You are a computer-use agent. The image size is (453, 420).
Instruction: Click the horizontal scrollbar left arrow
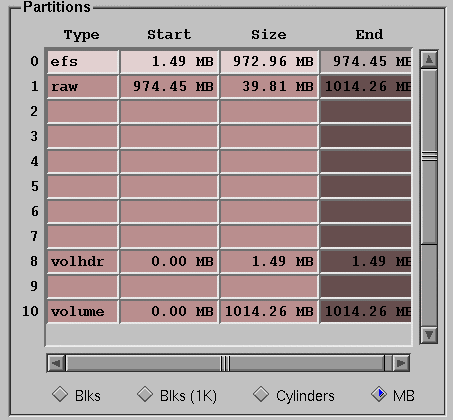[57, 363]
